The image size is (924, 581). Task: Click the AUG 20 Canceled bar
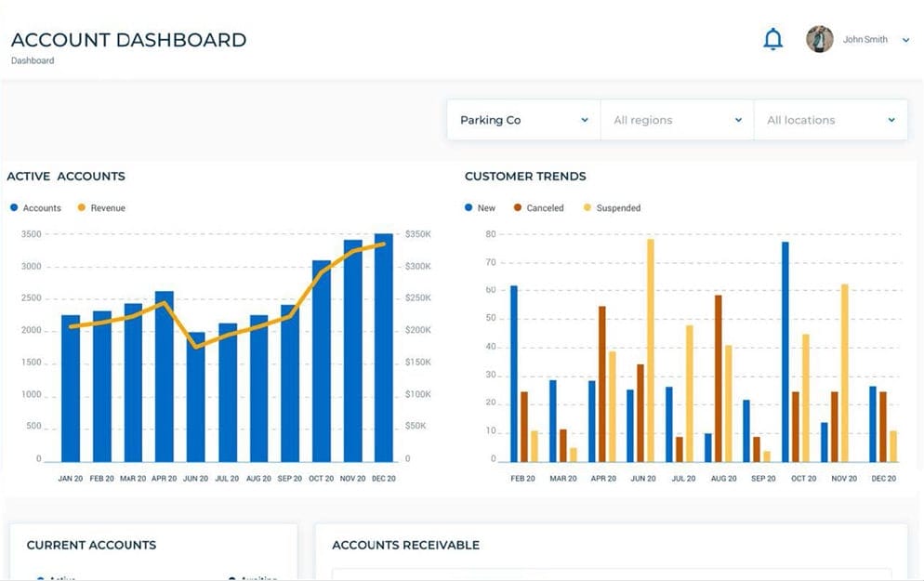click(x=718, y=378)
